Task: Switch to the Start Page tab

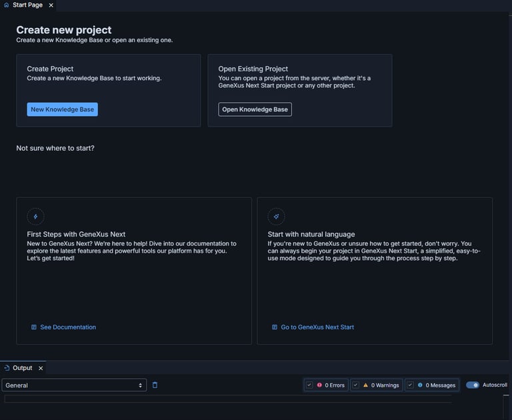Action: [27, 5]
